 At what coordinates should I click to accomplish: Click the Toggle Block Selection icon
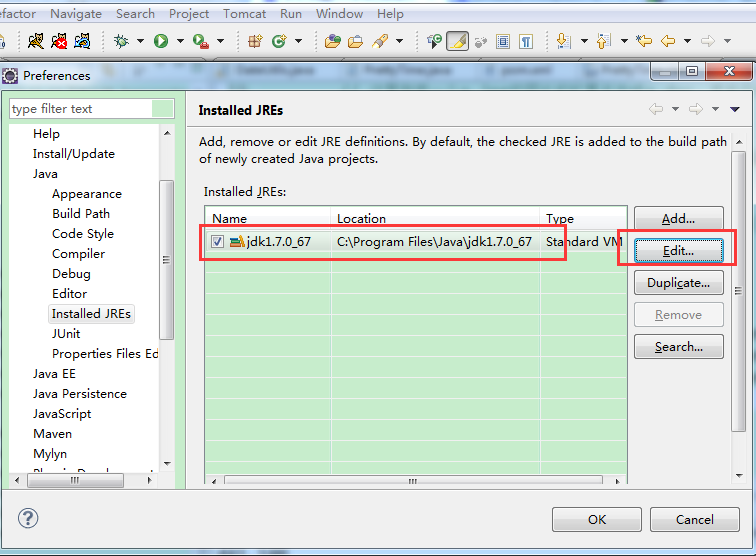(503, 41)
